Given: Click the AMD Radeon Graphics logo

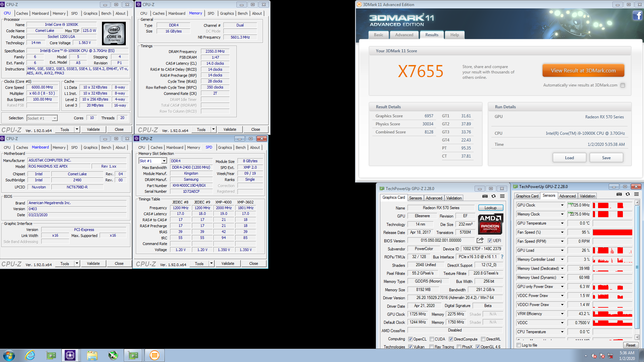Looking at the screenshot, I should [490, 224].
